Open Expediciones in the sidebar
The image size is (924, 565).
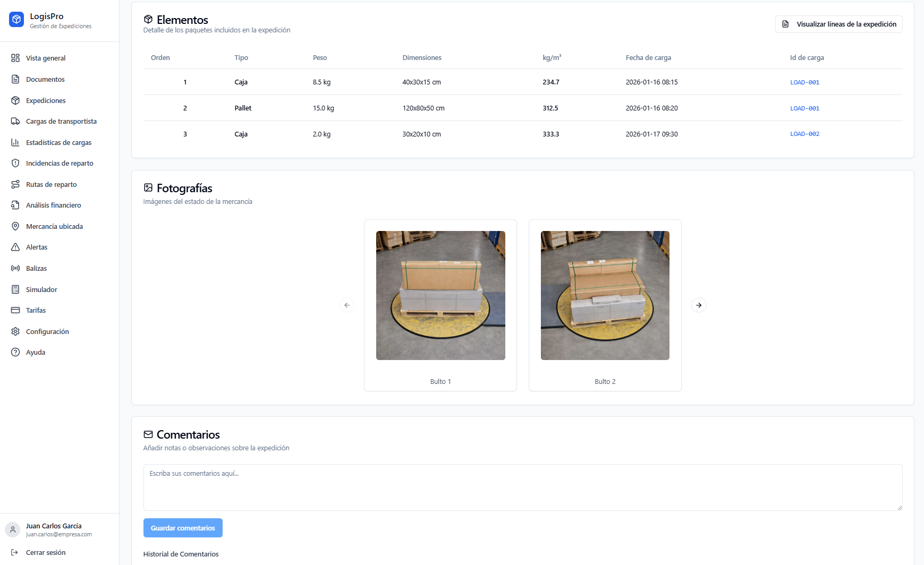click(x=46, y=101)
